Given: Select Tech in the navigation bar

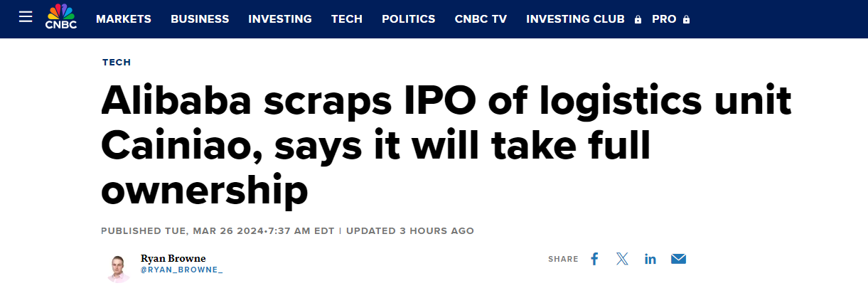Looking at the screenshot, I should 347,19.
